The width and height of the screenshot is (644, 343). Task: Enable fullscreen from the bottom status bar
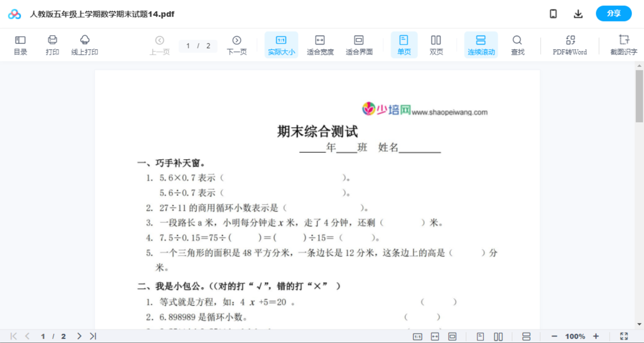click(x=625, y=336)
